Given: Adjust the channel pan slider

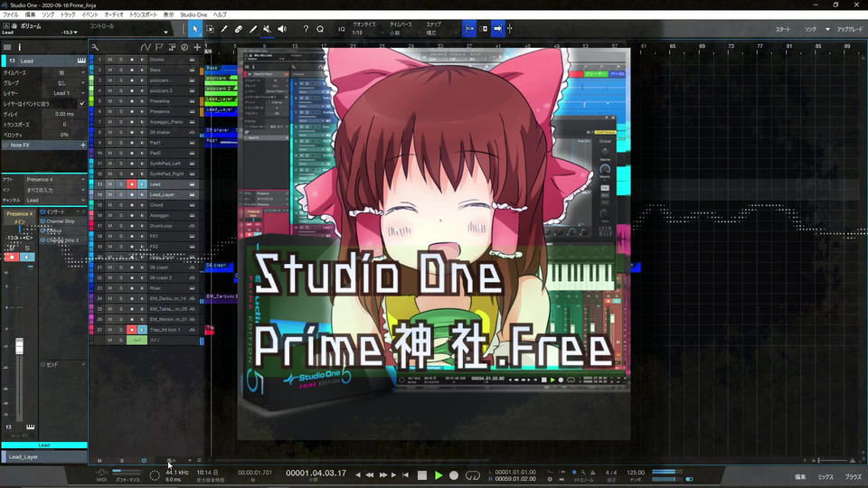Looking at the screenshot, I should (19, 229).
